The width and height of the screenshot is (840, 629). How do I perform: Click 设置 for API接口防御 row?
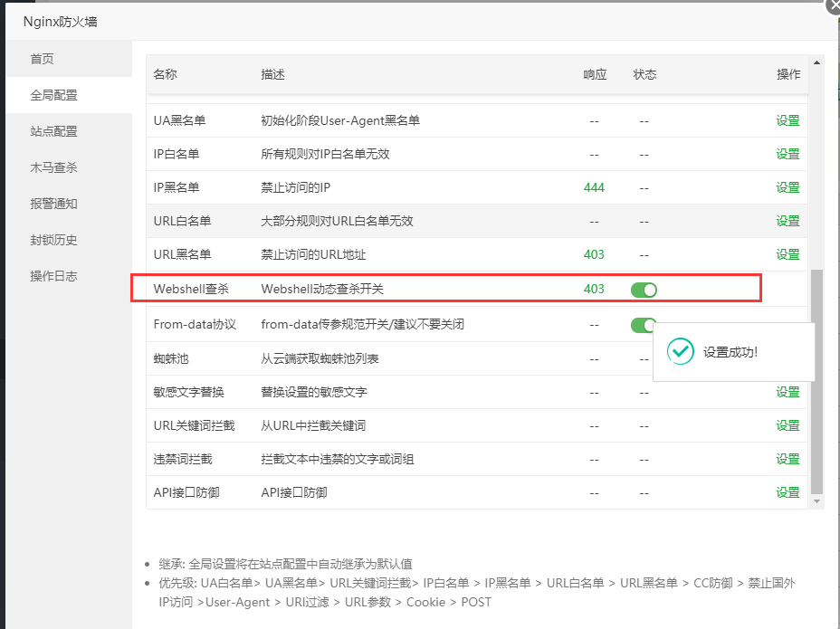coord(787,493)
